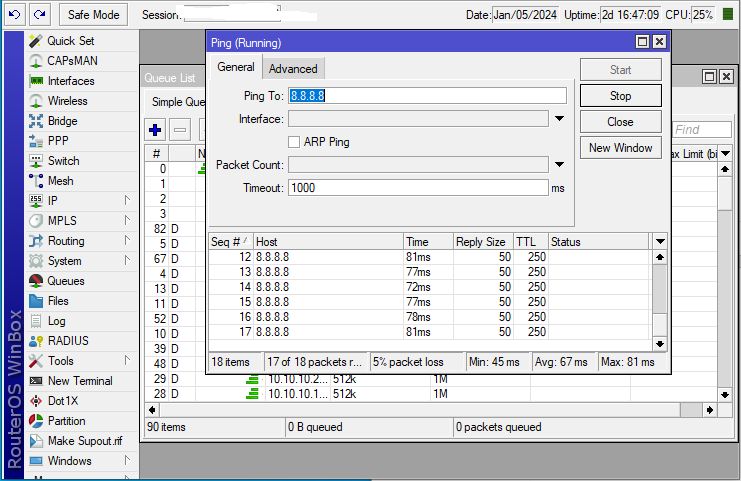Expand the Windows submenu
Screen dimensions: 741x481
pyautogui.click(x=127, y=460)
